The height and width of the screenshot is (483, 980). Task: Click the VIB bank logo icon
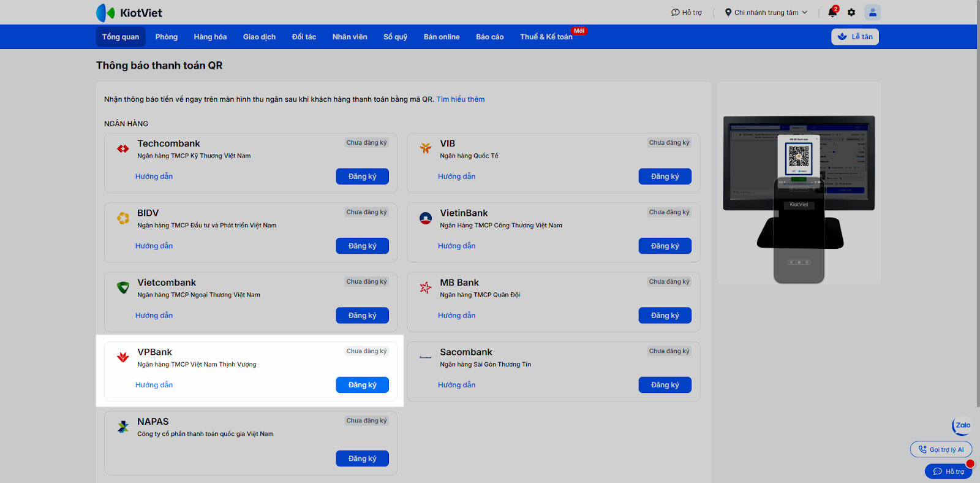coord(426,148)
